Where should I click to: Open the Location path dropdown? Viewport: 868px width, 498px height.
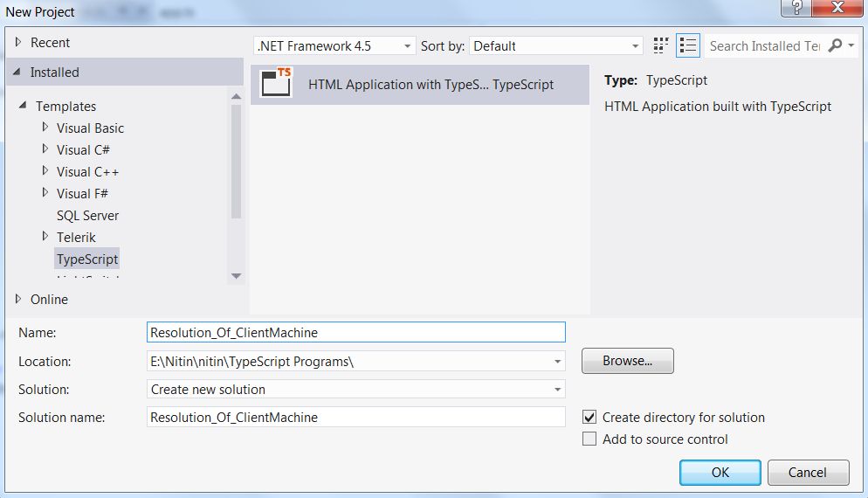pos(557,362)
